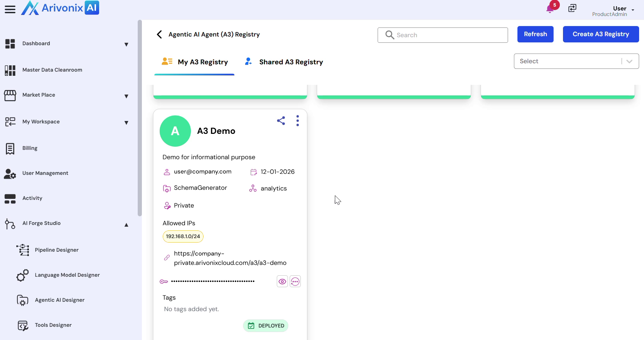The width and height of the screenshot is (644, 340).
Task: Reveal the hidden API key with eye icon
Action: [x=282, y=282]
